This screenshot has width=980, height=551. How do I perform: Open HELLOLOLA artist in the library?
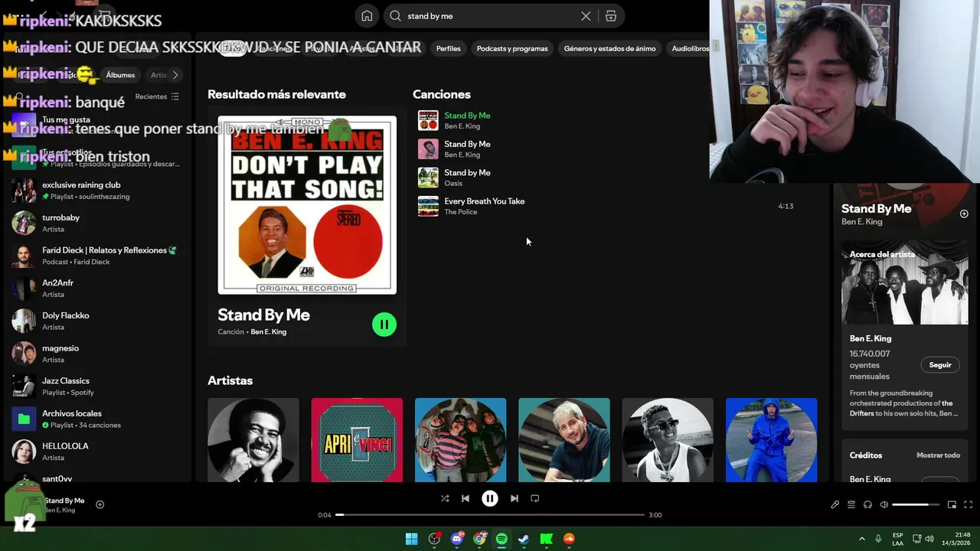point(96,452)
